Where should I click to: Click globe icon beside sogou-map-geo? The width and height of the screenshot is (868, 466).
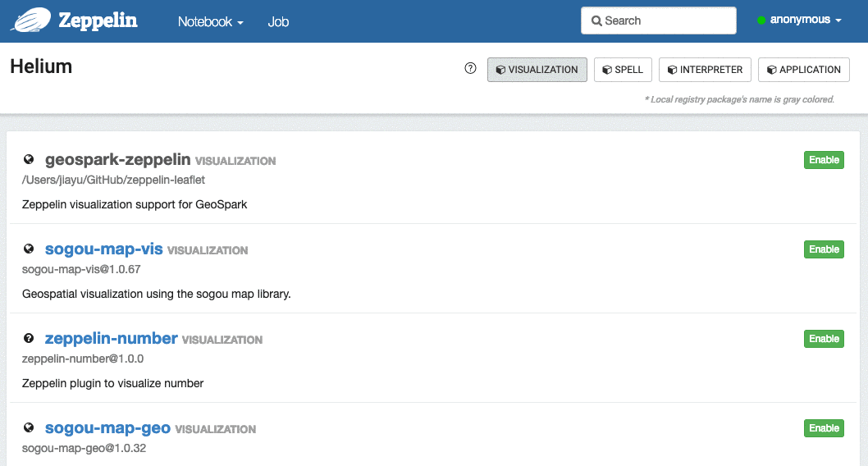tap(29, 427)
